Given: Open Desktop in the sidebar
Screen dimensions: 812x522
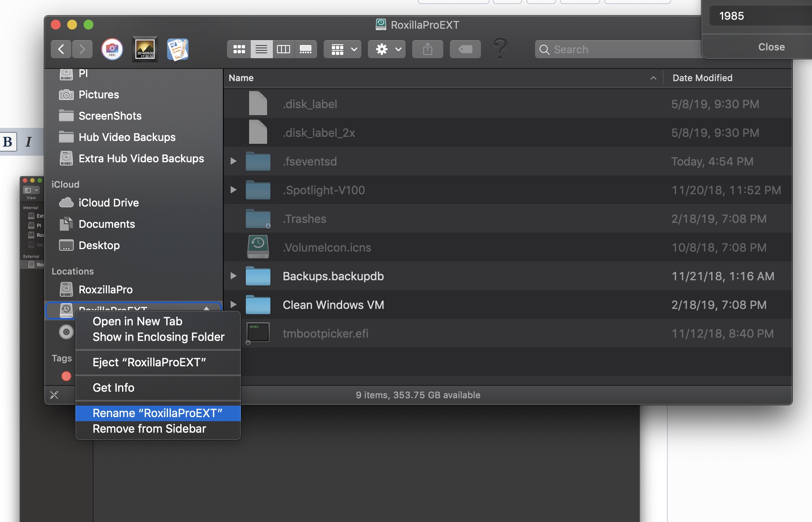Looking at the screenshot, I should point(134,245).
